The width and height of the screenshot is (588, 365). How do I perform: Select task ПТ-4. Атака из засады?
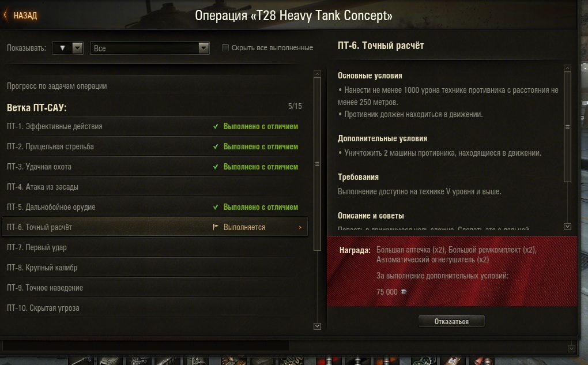click(154, 187)
